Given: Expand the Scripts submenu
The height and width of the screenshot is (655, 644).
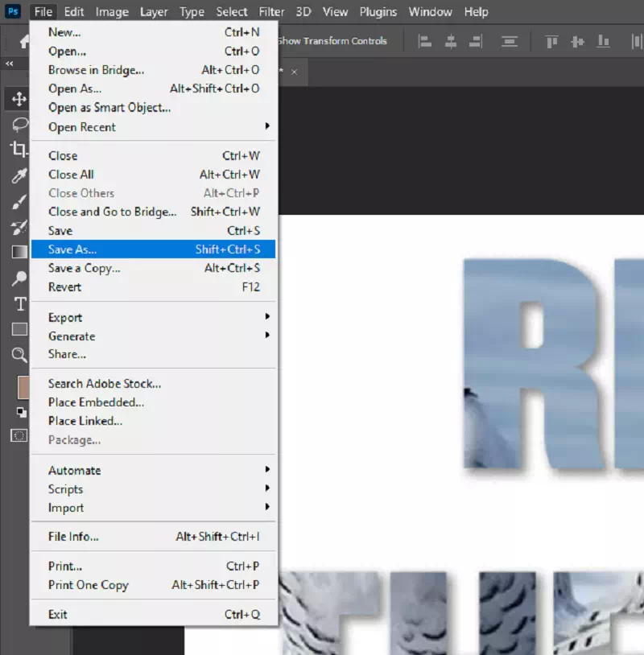Looking at the screenshot, I should tap(154, 488).
